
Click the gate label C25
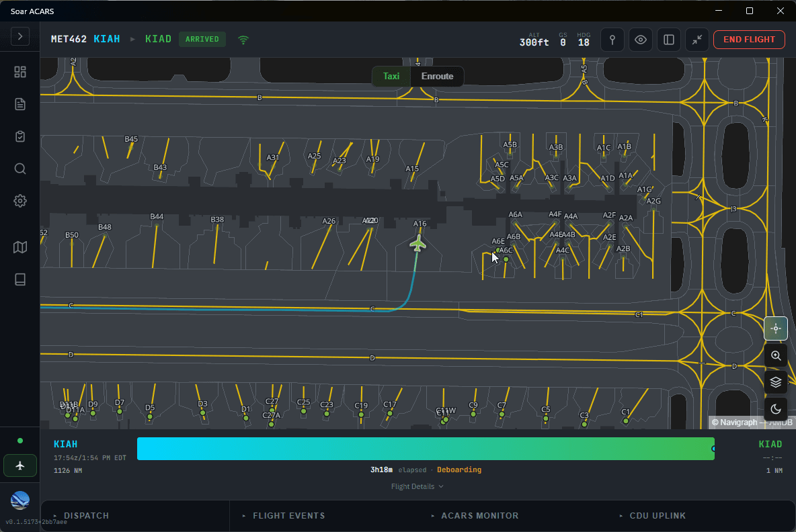304,402
